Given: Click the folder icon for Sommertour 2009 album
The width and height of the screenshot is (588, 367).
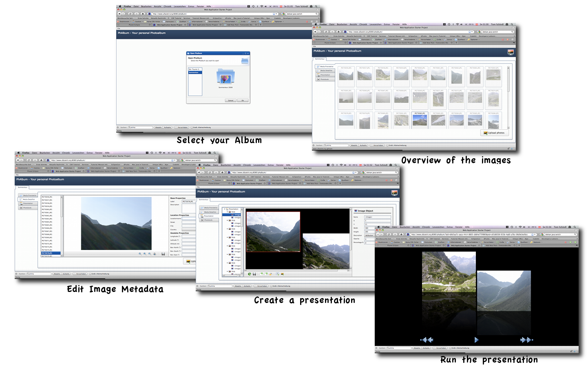Looking at the screenshot, I should point(225,77).
